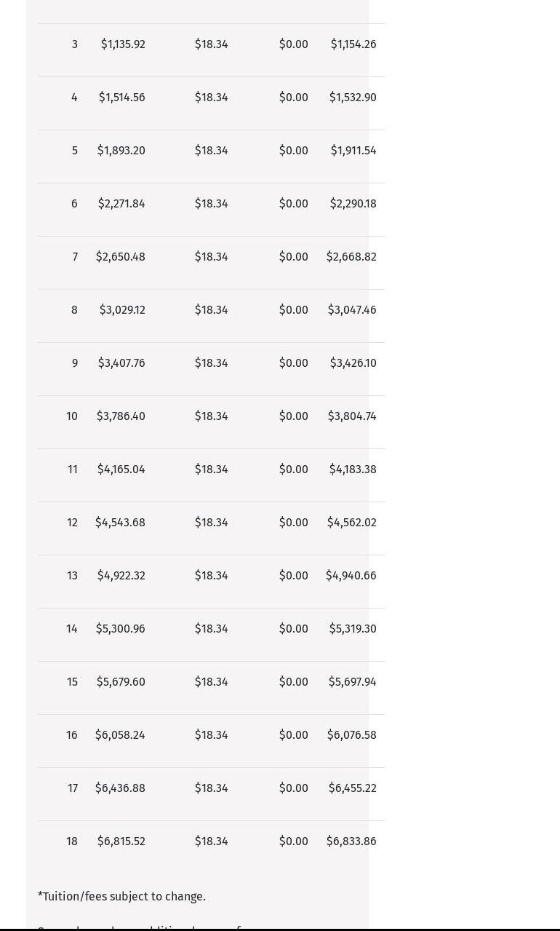Click the $3,047.46 total for 8 credits
This screenshot has height=931, width=560.
click(352, 310)
